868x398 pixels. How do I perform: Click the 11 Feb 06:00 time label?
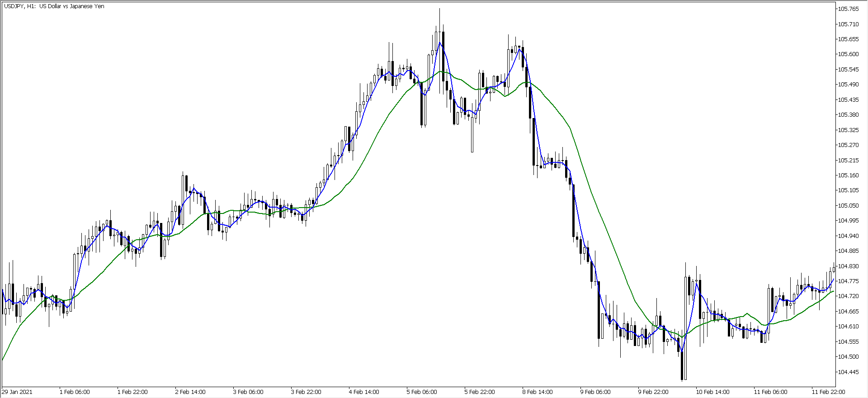click(770, 392)
